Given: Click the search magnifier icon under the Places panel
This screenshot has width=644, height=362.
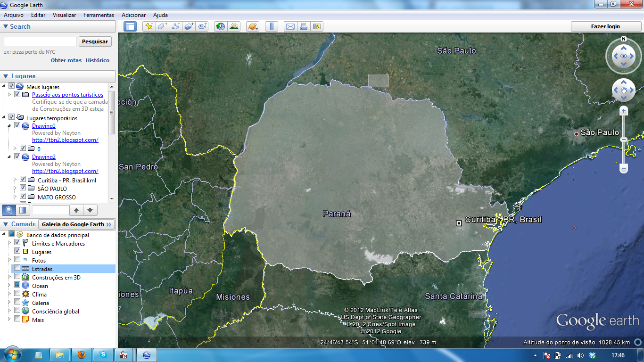Looking at the screenshot, I should point(8,210).
